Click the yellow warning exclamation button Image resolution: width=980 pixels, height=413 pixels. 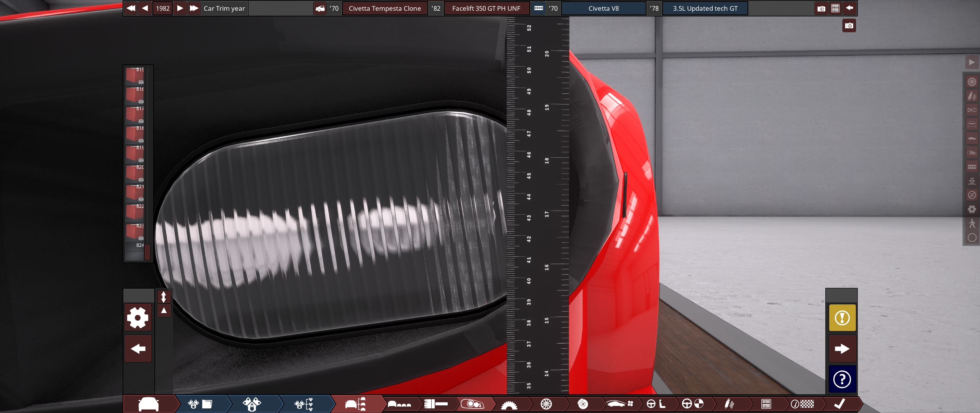(842, 318)
